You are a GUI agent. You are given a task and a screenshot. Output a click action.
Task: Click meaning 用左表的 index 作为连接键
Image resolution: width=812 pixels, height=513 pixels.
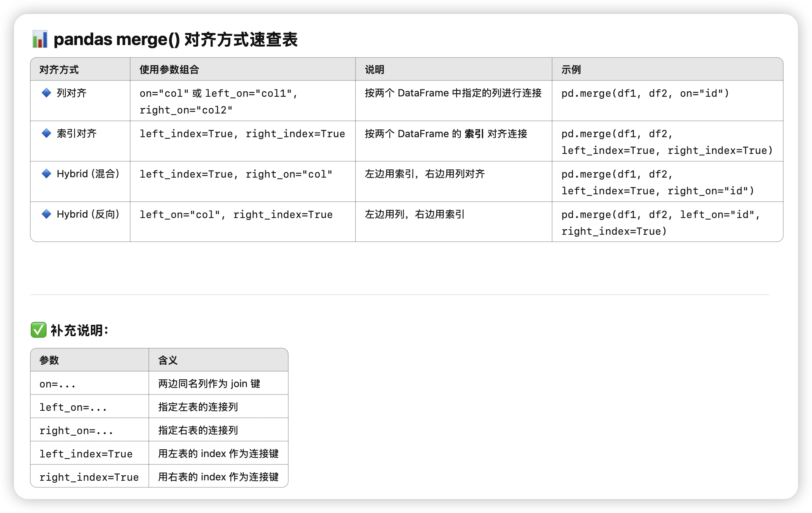pos(218,454)
